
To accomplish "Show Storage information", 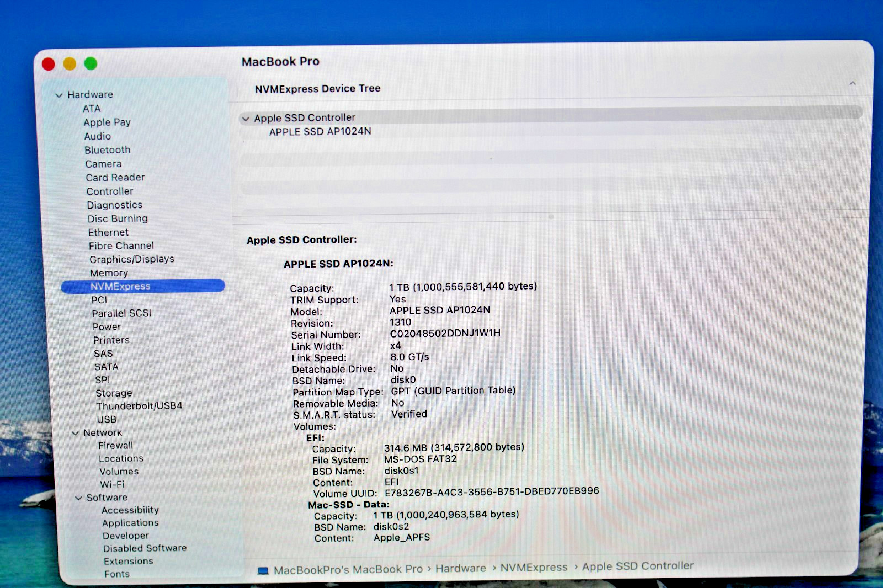I will 114,393.
